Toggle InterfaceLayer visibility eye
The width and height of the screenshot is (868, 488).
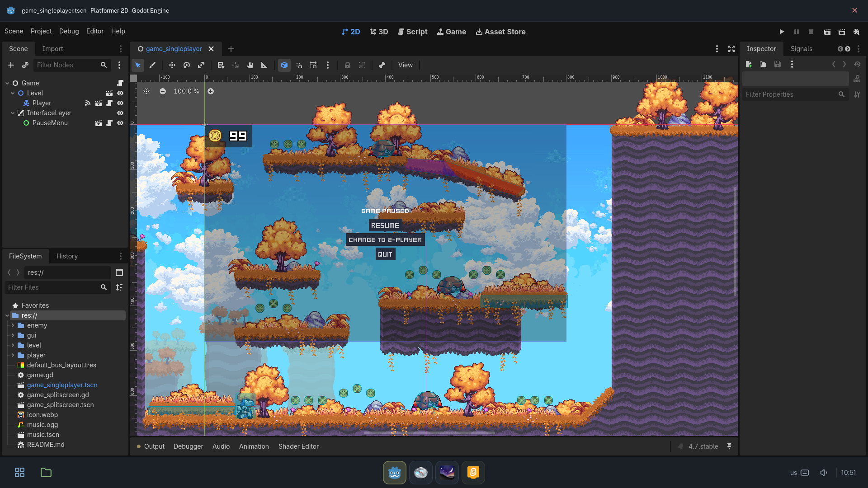(120, 113)
